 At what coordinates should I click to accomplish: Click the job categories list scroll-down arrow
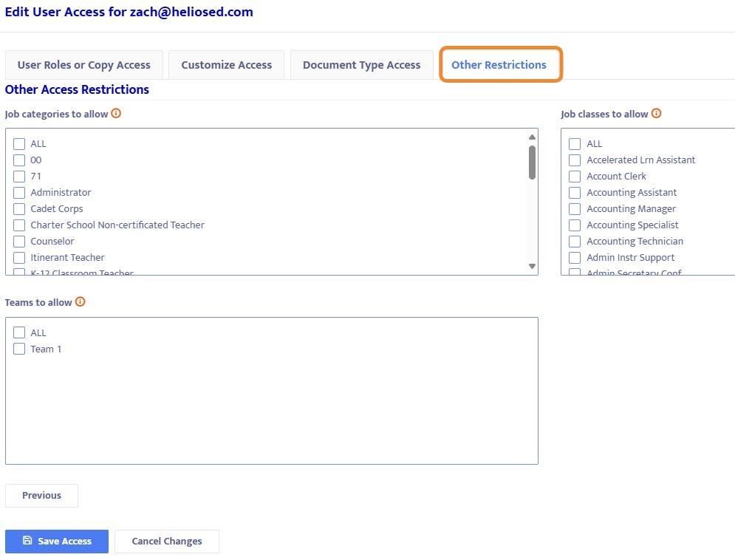point(532,266)
